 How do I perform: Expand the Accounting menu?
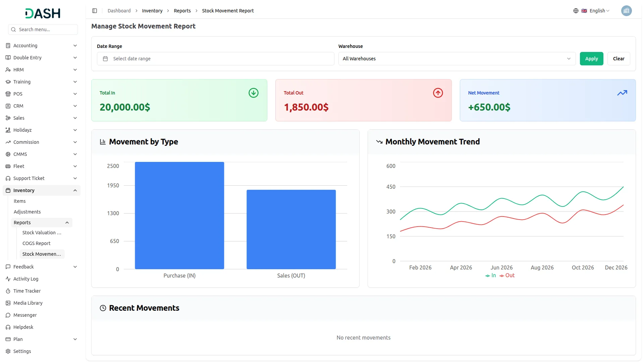coord(42,46)
